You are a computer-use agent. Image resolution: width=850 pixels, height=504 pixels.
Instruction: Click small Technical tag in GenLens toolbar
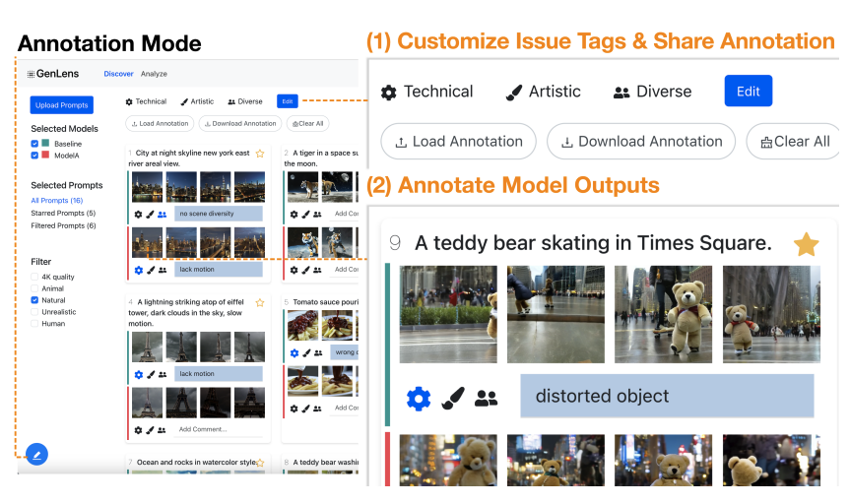146,101
